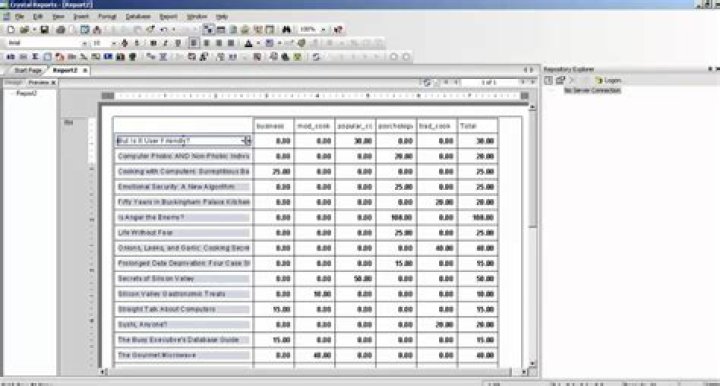Toggle the Group Tree button
The height and width of the screenshot is (386, 720).
(208, 30)
